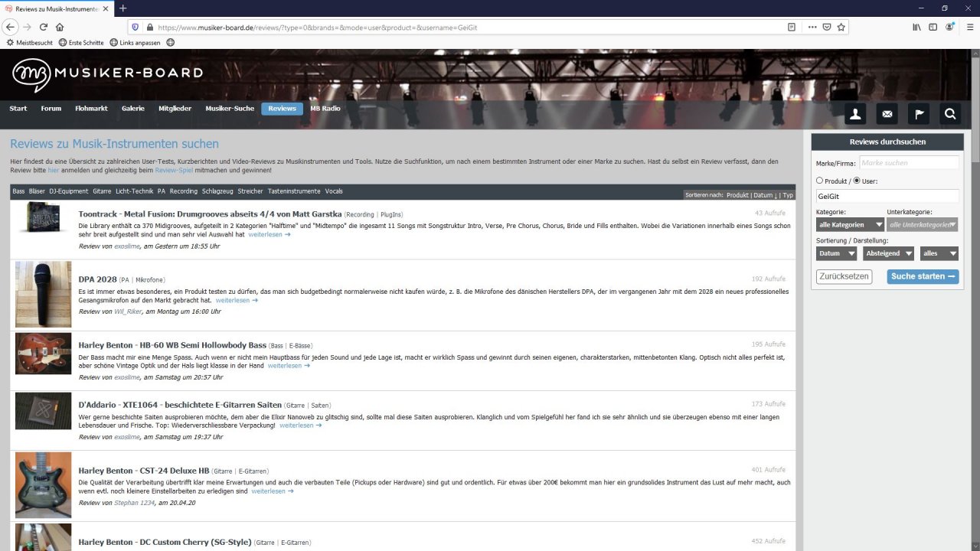
Task: Click weiterlesen in DPA 2028 review
Action: (237, 301)
